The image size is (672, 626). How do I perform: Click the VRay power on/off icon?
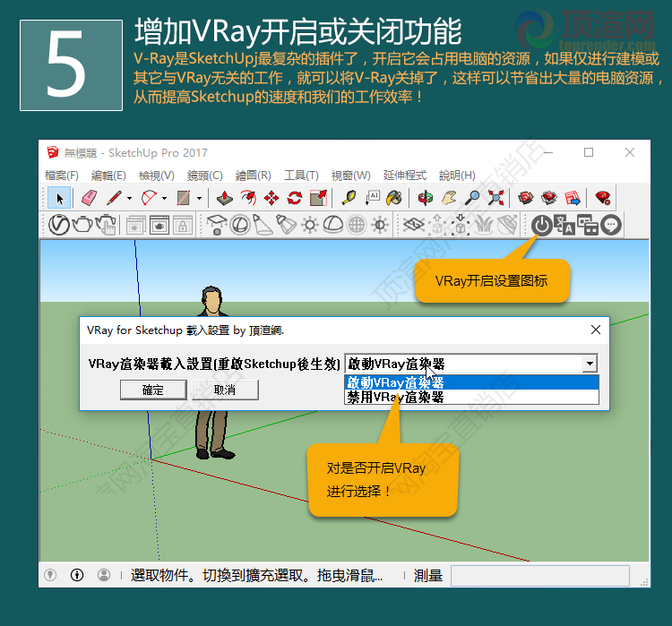pos(542,225)
